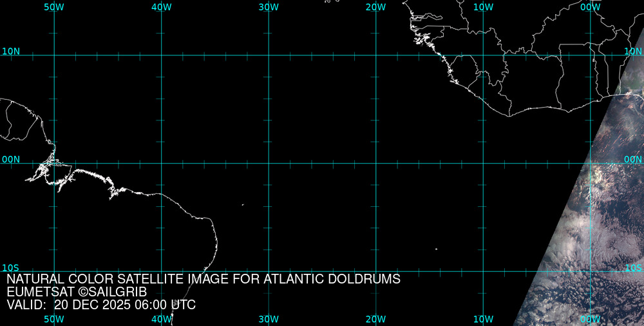The width and height of the screenshot is (644, 326).
Task: Click the 00N latitude label on the right edge
Action: pyautogui.click(x=633, y=159)
